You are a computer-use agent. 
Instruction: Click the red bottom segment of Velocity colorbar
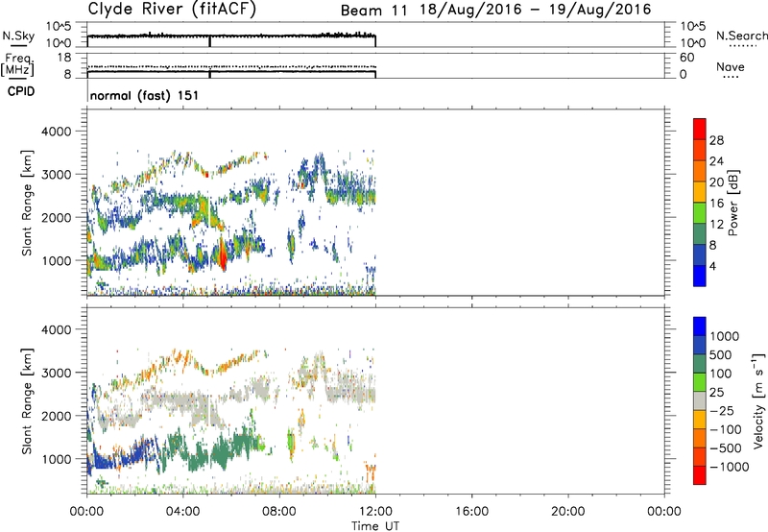700,475
